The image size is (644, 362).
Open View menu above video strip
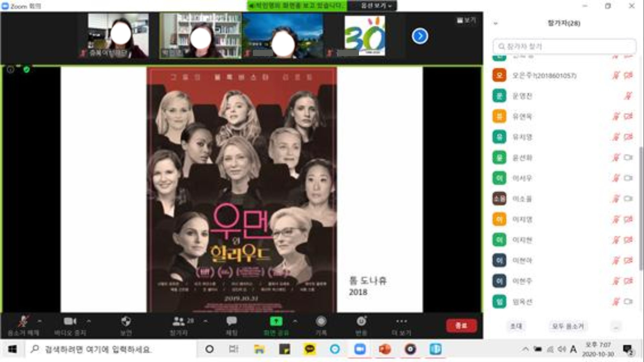click(x=467, y=20)
